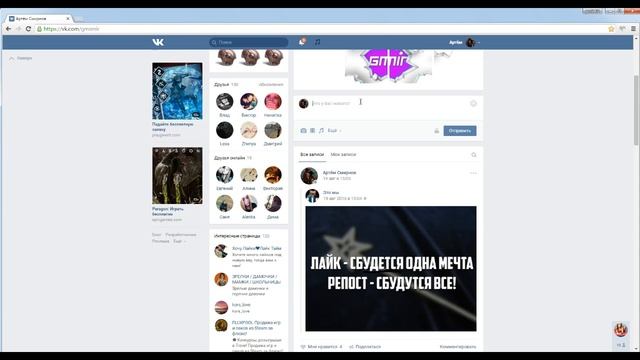640x360 pixels.
Task: Open the music player note icon in the header
Action: coord(317,42)
